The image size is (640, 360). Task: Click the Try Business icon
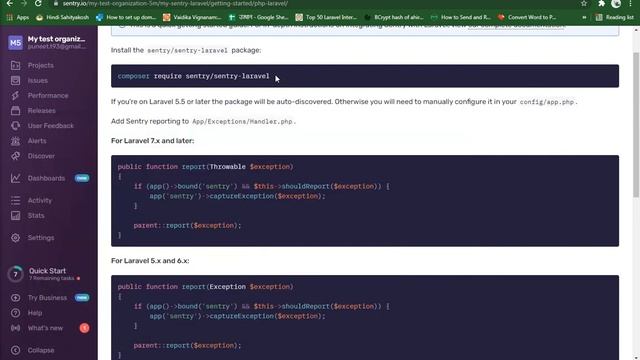pos(16,298)
